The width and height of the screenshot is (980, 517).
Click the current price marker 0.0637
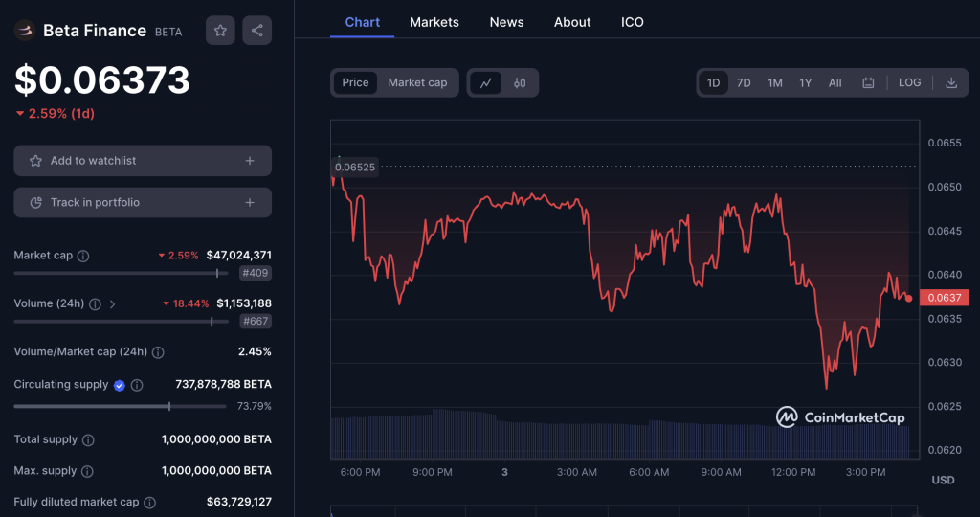[x=944, y=298]
